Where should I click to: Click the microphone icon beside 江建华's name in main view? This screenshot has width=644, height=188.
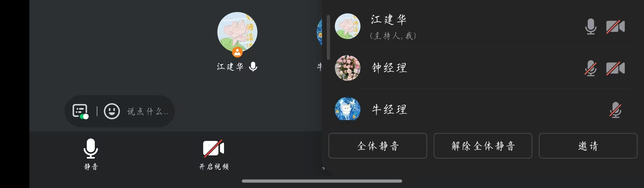click(253, 66)
